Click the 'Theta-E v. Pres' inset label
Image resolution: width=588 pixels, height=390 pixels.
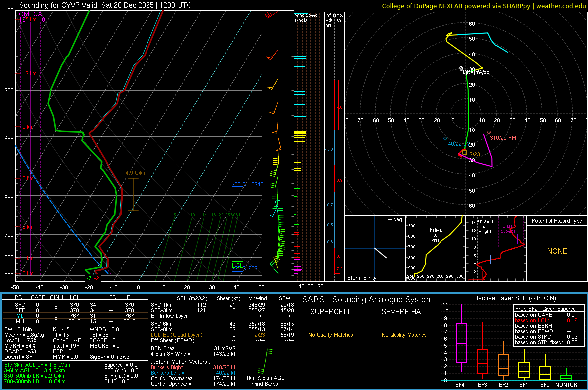(435, 235)
